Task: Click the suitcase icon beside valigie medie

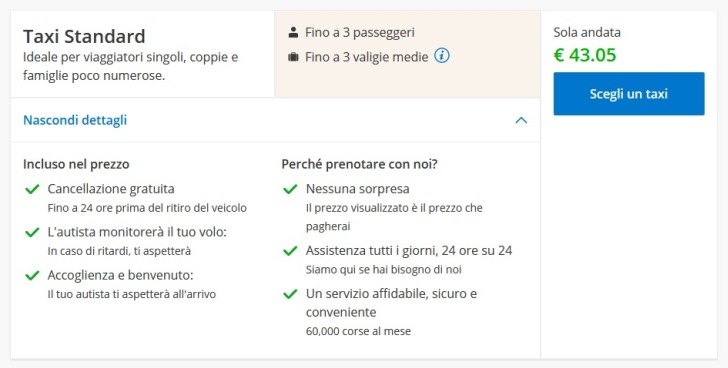Action: [x=293, y=57]
